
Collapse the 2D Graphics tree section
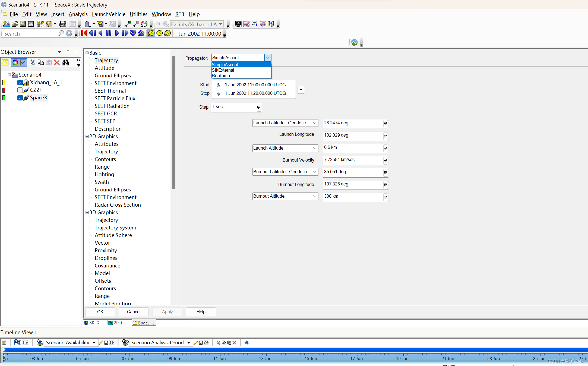pos(87,137)
